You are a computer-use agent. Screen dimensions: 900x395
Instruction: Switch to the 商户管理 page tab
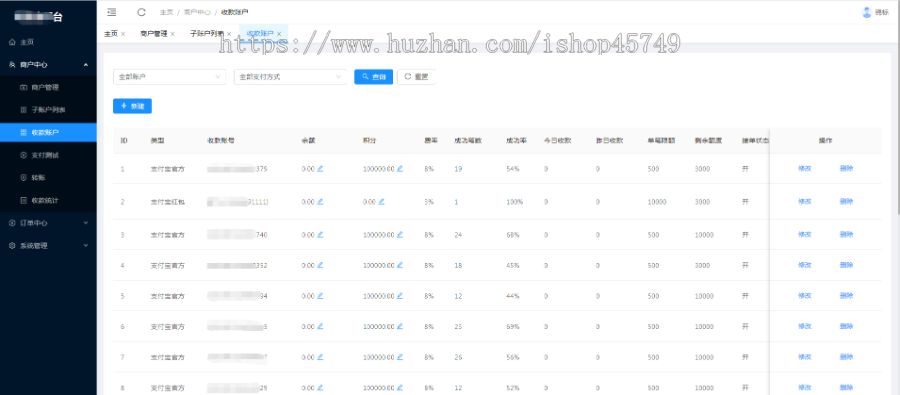click(x=154, y=34)
